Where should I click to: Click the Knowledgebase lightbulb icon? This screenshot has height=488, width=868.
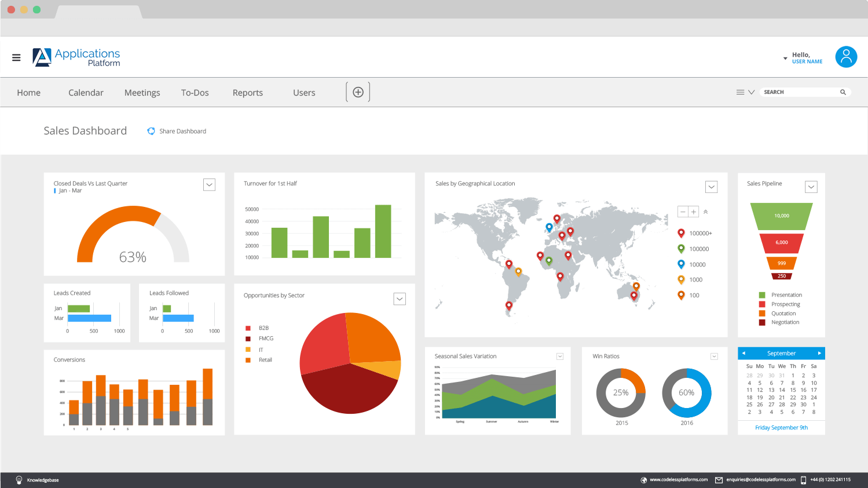click(x=19, y=480)
